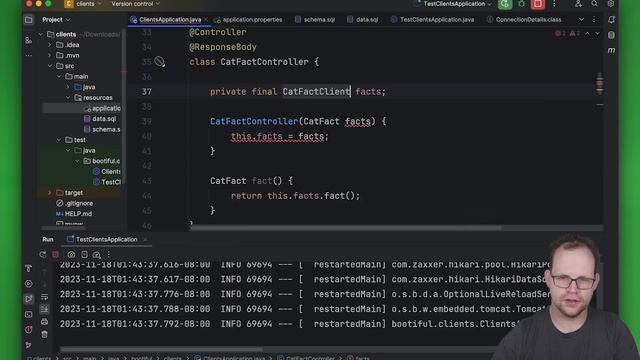The height and width of the screenshot is (360, 640).
Task: Switch to the application.properties tab
Action: tap(248, 20)
